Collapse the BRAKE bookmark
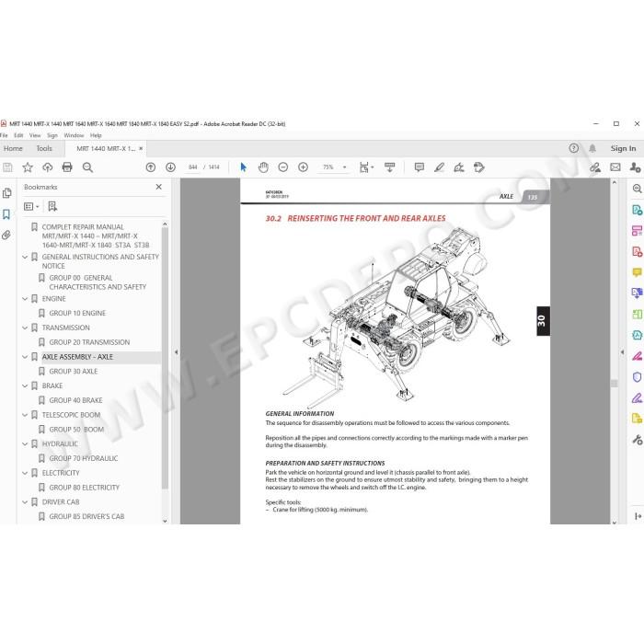This screenshot has height=644, width=644. coord(25,386)
